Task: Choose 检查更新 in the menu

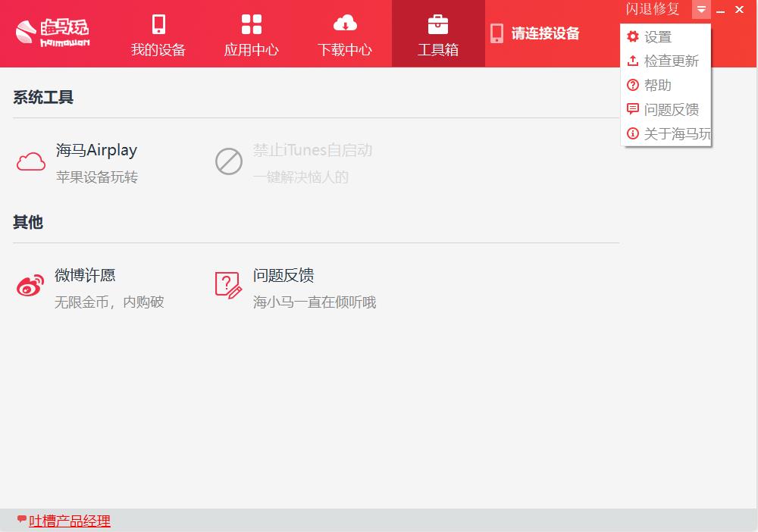Action: pyautogui.click(x=671, y=61)
